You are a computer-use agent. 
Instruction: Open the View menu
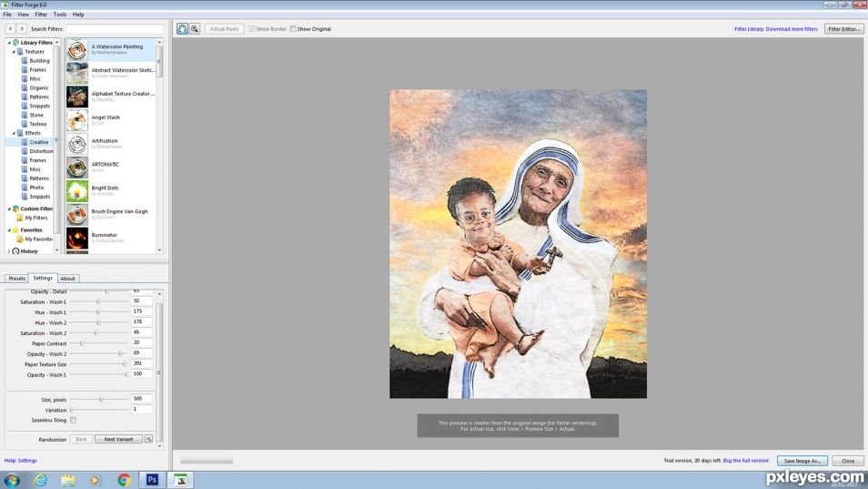tap(24, 15)
